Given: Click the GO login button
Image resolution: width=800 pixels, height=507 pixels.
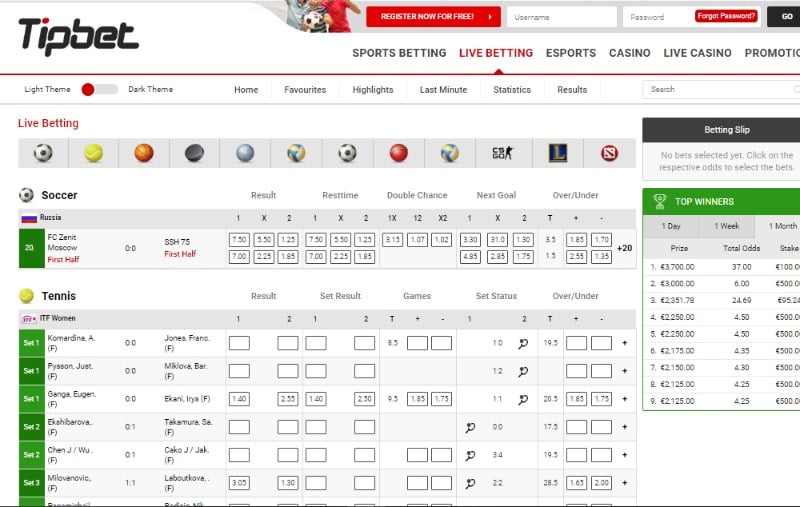Looking at the screenshot, I should point(784,17).
